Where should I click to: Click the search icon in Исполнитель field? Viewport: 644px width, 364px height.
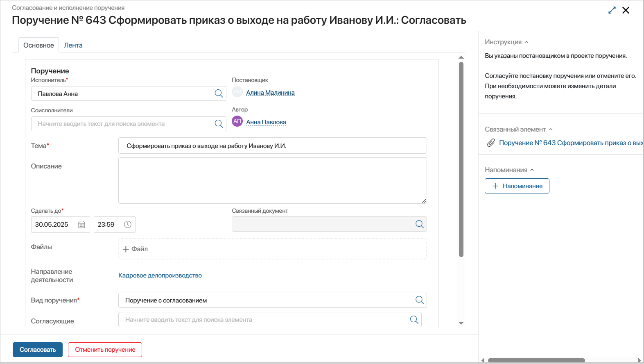219,93
